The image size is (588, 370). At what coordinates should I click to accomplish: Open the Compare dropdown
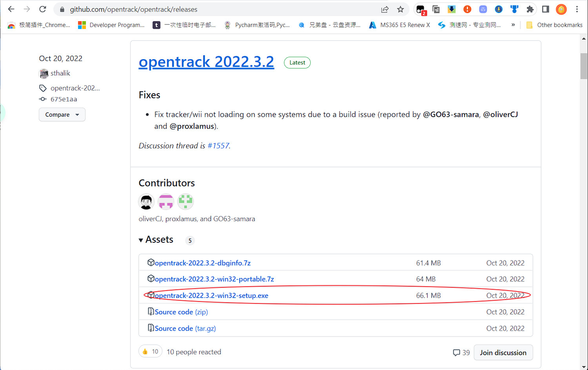[x=62, y=115]
